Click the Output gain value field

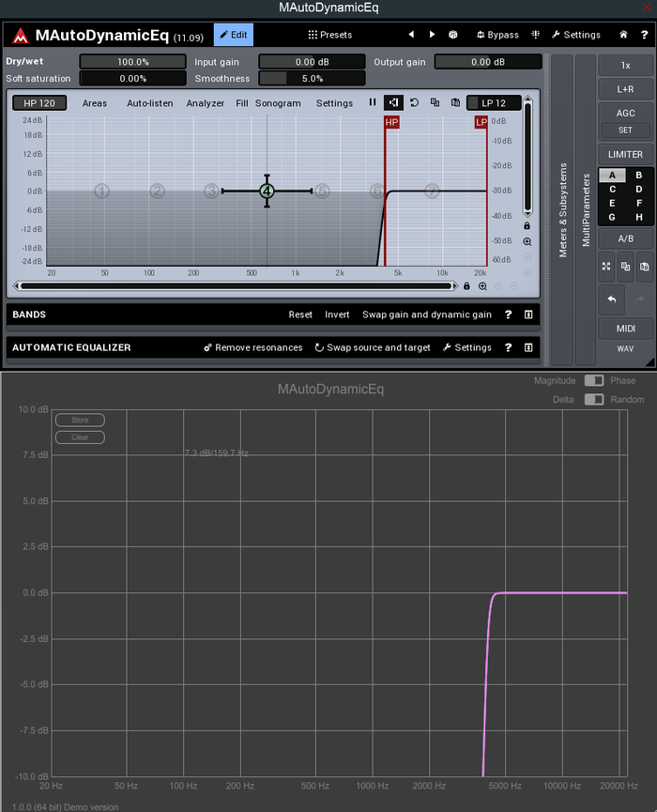click(x=488, y=62)
